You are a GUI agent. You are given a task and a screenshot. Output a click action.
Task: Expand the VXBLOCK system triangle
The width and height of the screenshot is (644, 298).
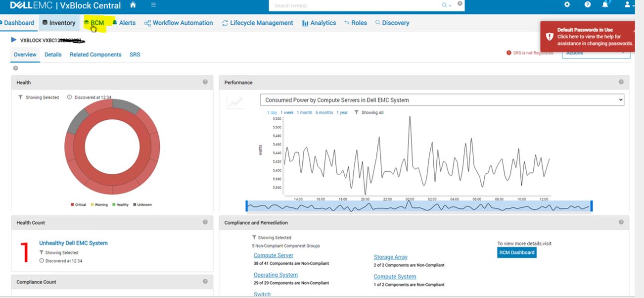(14, 40)
